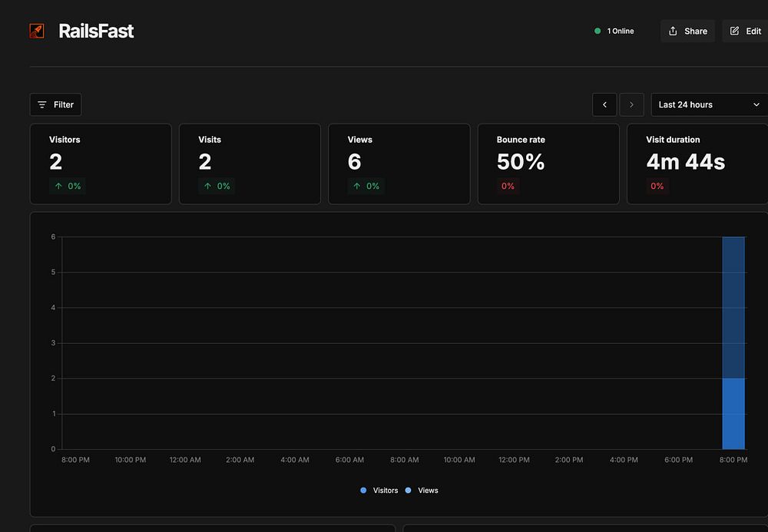Click the green 0% change badge under Views
This screenshot has height=532, width=768.
tap(366, 186)
